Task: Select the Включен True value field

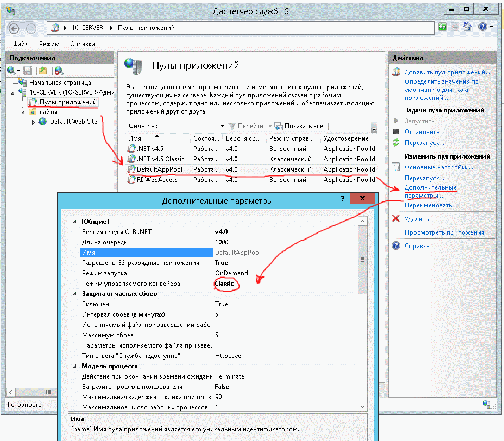Action: tap(222, 304)
